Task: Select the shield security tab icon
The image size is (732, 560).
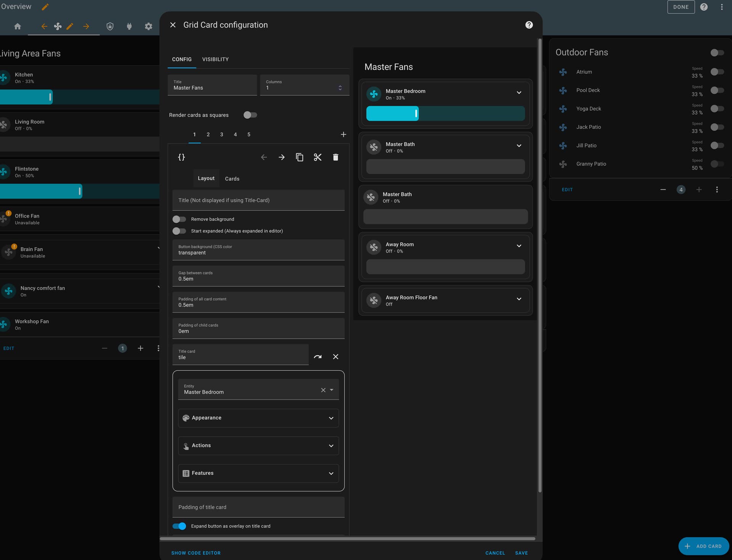Action: pyautogui.click(x=110, y=26)
